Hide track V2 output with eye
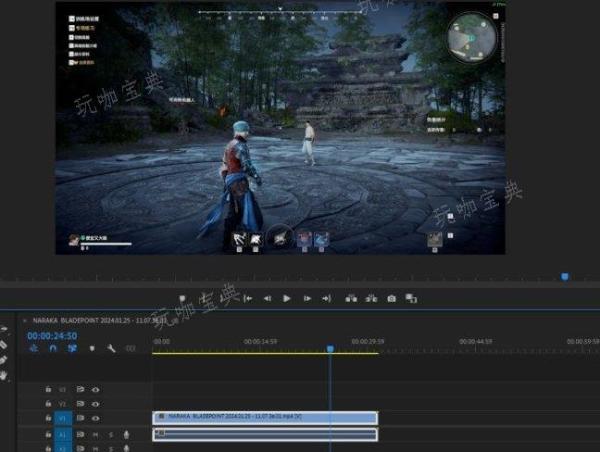 (96, 404)
